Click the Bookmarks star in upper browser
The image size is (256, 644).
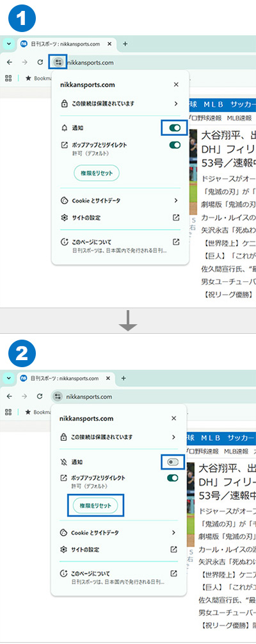point(29,78)
